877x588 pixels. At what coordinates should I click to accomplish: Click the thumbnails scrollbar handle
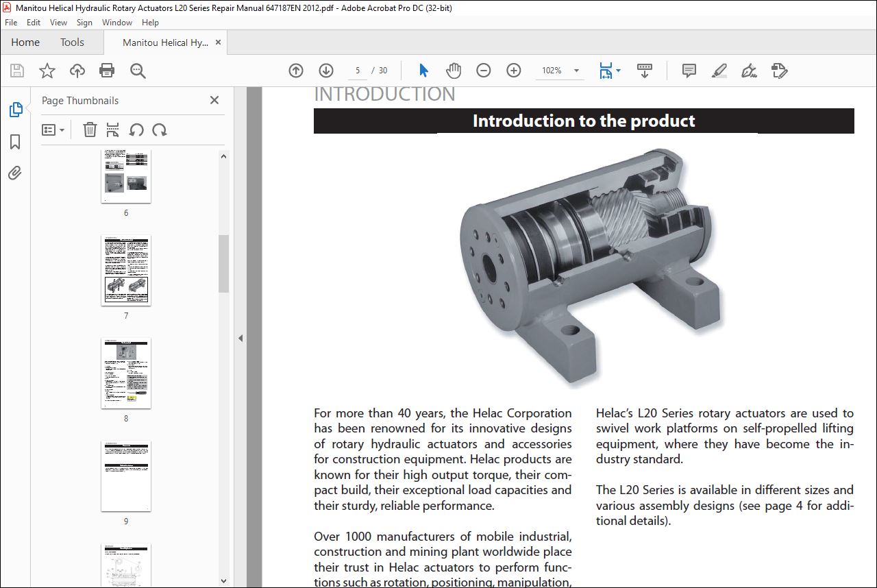[x=224, y=263]
